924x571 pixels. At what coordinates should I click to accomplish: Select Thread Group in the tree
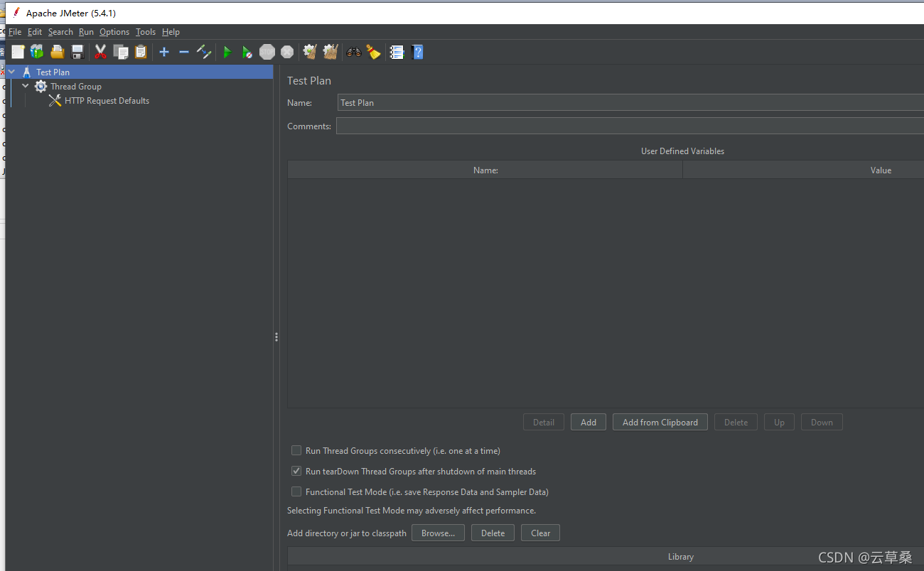(76, 87)
